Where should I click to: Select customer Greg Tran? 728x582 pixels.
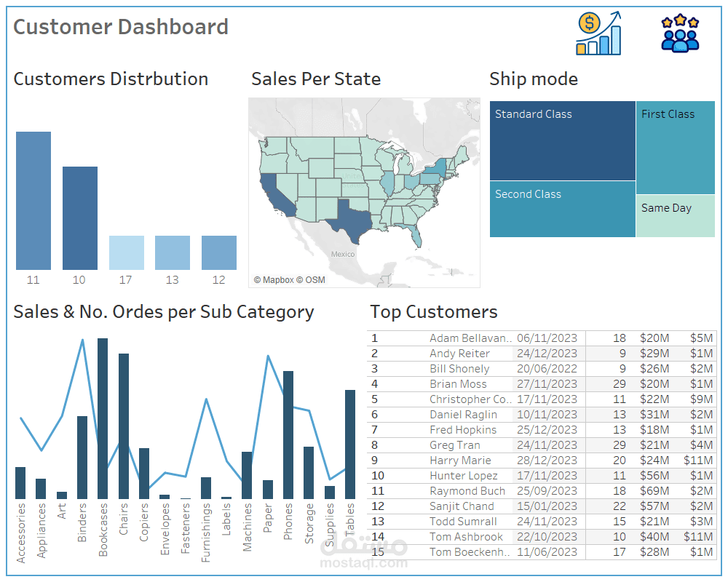[x=455, y=445]
